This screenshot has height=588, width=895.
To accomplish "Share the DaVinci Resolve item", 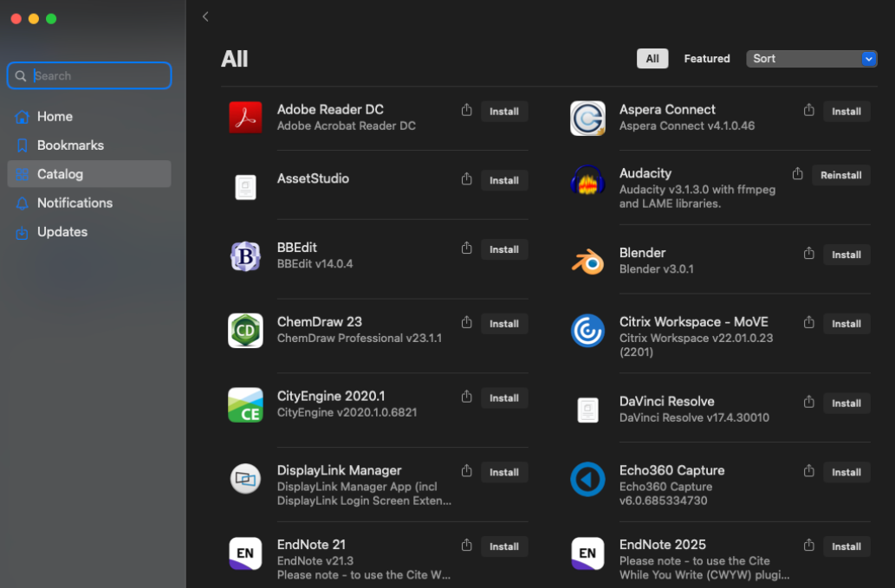I will [x=809, y=402].
